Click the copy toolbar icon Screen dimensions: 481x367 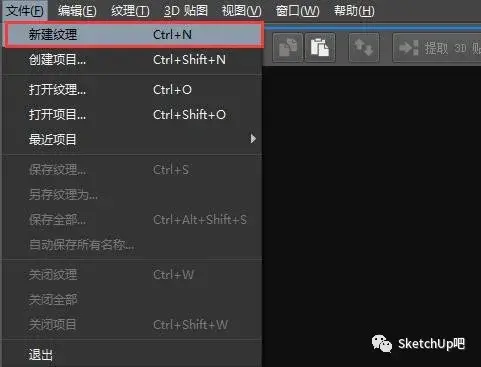288,48
